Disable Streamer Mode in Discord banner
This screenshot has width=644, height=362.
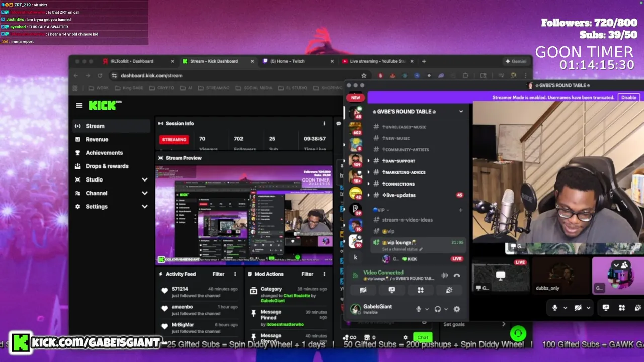(628, 98)
